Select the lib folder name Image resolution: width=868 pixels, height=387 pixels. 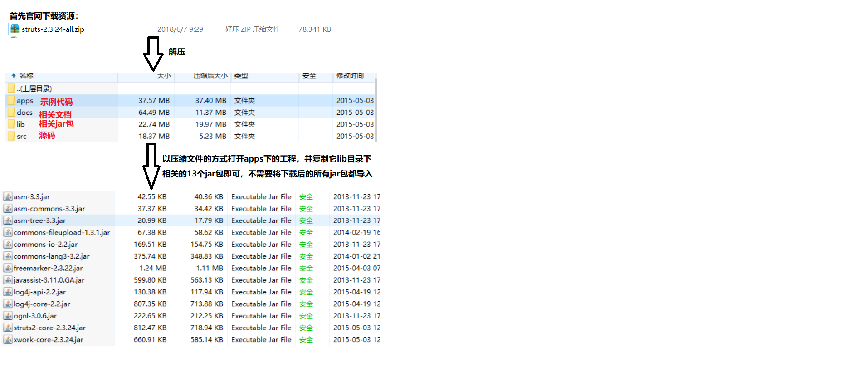coord(20,124)
